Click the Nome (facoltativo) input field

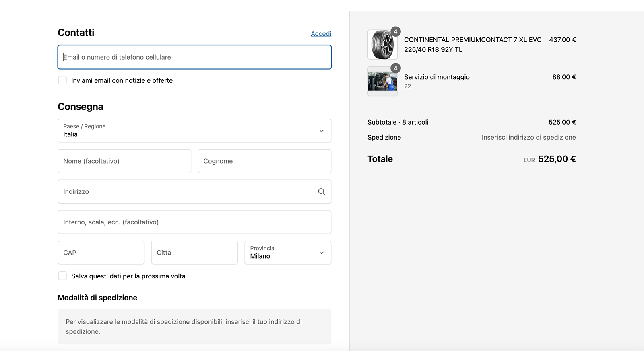point(124,161)
